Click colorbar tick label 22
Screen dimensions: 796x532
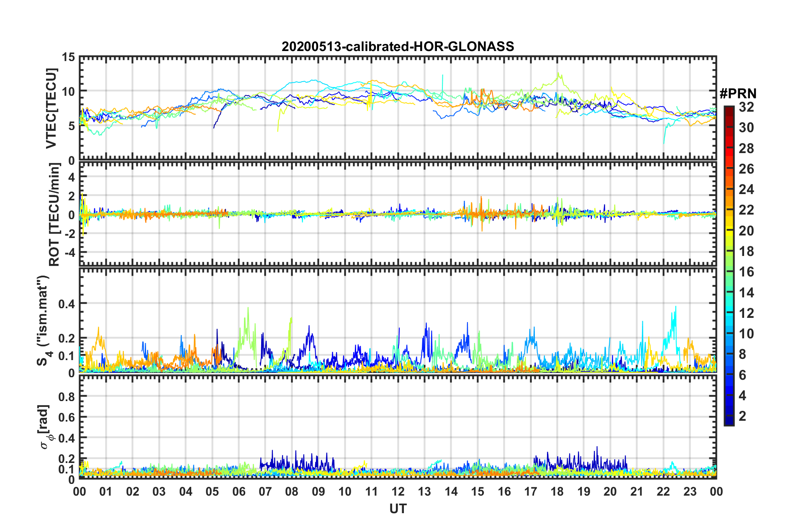pos(746,210)
